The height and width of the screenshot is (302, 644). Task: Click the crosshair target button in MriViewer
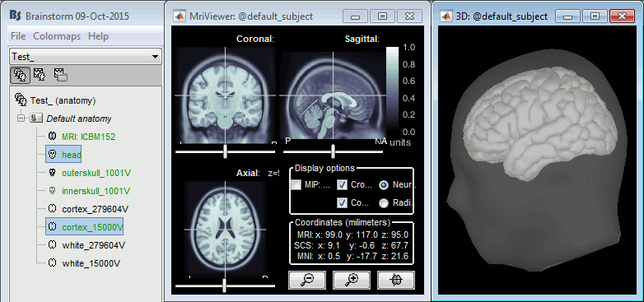click(396, 280)
